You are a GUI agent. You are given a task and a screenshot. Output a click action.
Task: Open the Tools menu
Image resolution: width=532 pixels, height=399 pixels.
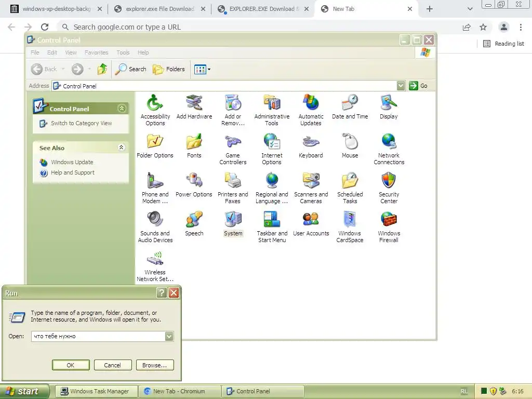[x=123, y=52]
